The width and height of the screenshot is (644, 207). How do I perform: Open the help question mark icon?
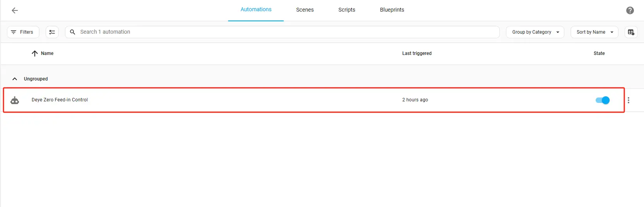point(630,10)
